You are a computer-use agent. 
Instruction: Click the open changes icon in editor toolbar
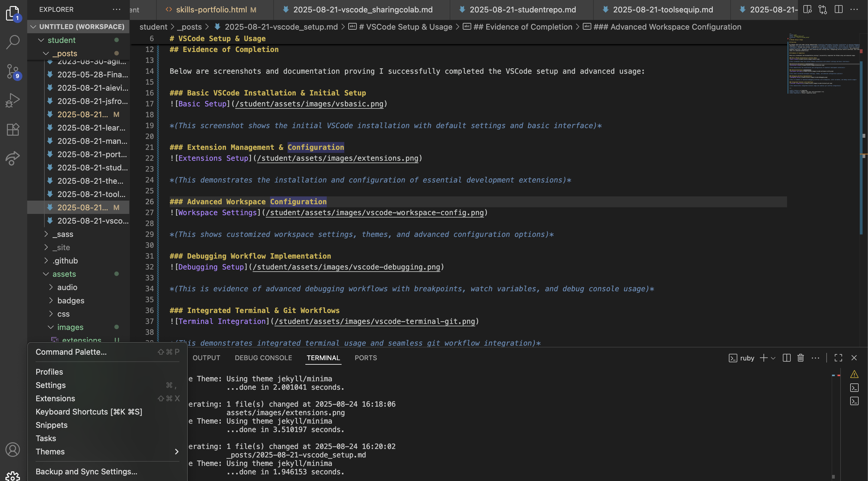[x=823, y=9]
